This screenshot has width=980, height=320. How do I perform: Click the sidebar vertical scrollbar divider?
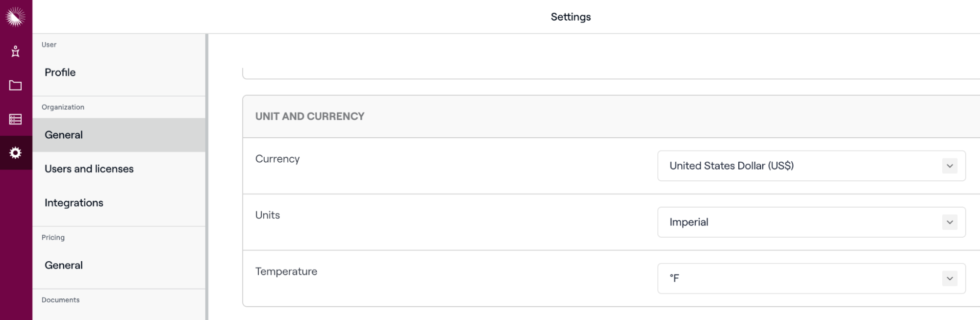pyautogui.click(x=207, y=176)
